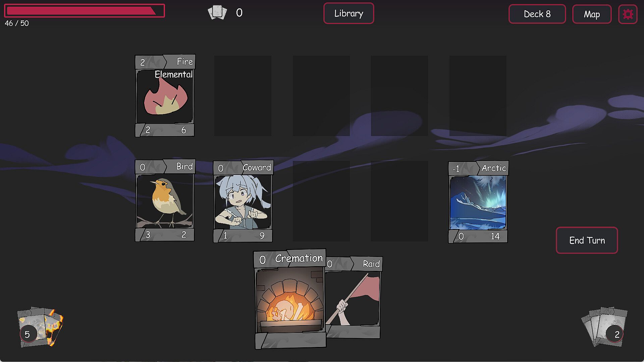Click empty enemy slot beside Fire Elemental
The height and width of the screenshot is (362, 644).
[x=243, y=96]
